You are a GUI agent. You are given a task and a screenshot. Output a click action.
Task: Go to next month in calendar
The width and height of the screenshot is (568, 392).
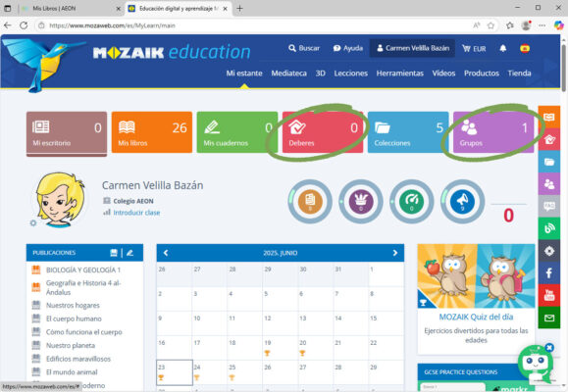tap(394, 253)
